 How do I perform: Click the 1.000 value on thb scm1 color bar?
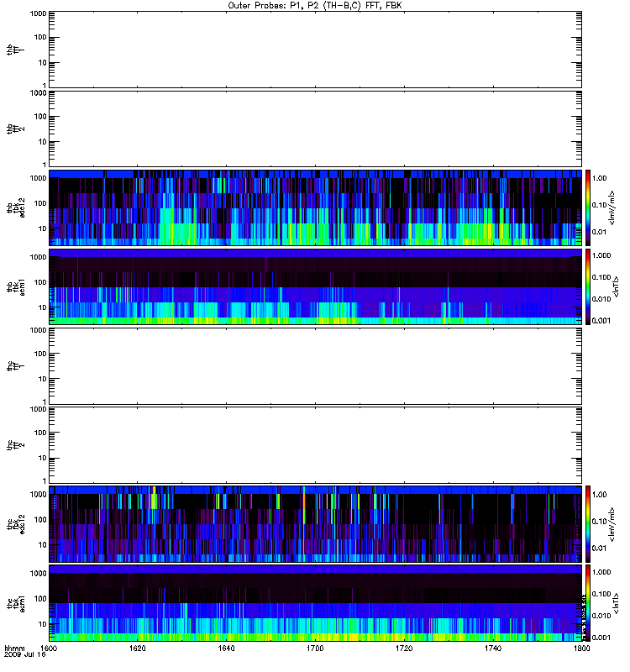click(601, 255)
